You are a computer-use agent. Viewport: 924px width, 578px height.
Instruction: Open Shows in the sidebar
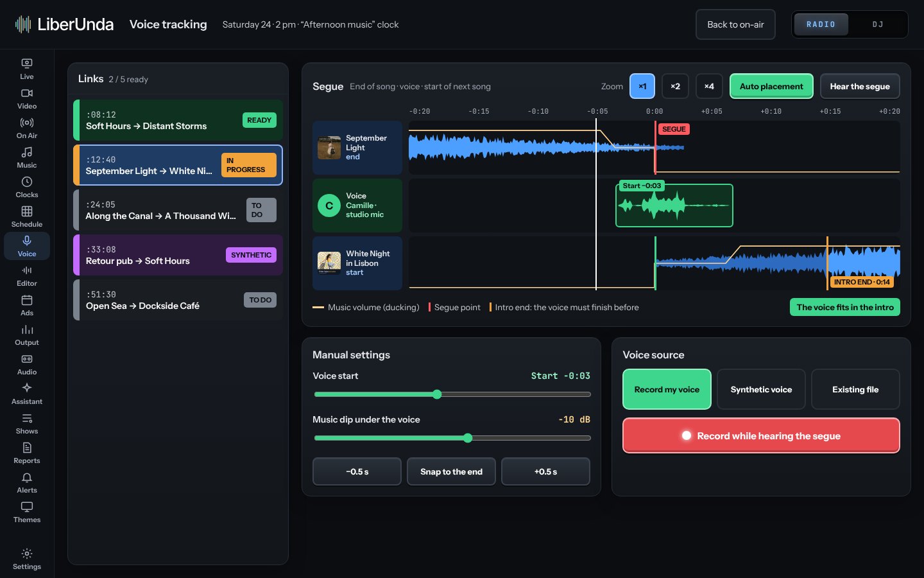(27, 424)
